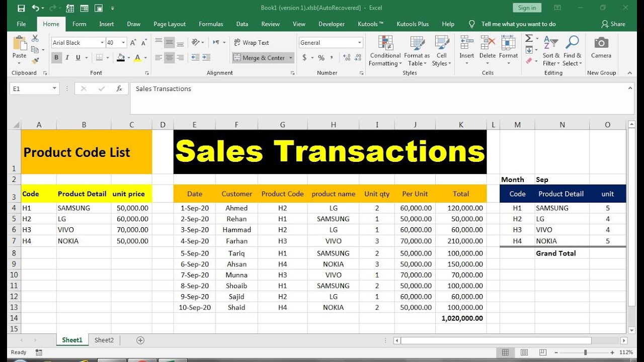This screenshot has height=362, width=644.
Task: Apply percent style format
Action: coord(321,58)
